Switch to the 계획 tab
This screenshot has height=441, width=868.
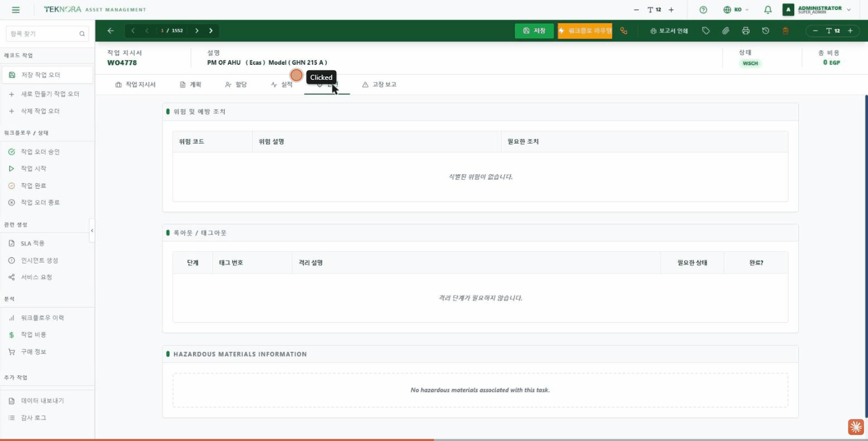(190, 84)
